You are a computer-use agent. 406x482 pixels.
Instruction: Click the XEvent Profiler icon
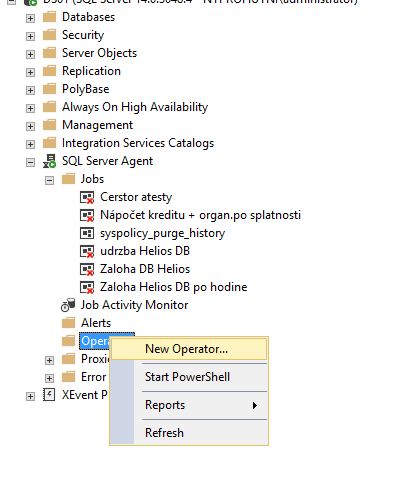49,395
